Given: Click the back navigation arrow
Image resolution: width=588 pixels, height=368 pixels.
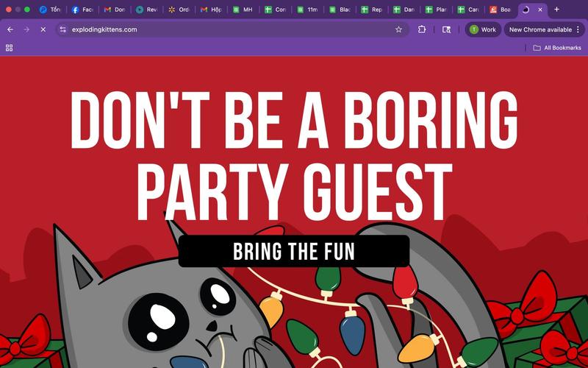Looking at the screenshot, I should [10, 29].
